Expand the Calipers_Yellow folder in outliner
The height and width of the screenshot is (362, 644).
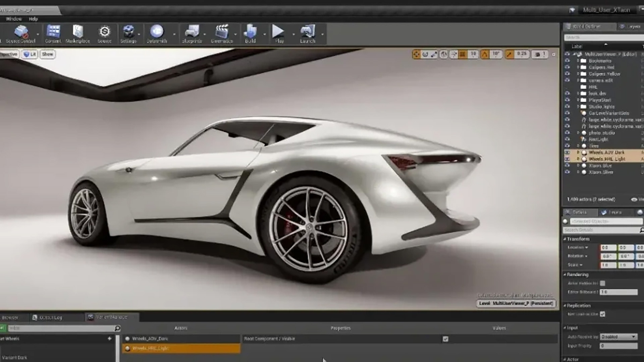[578, 74]
